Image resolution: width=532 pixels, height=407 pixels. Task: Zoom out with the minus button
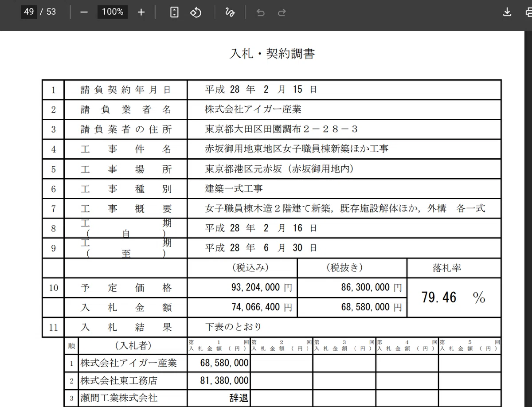84,12
